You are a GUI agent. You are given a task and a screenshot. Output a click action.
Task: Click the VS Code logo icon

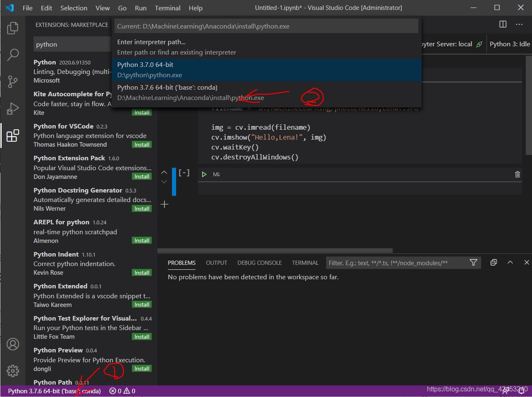(10, 8)
